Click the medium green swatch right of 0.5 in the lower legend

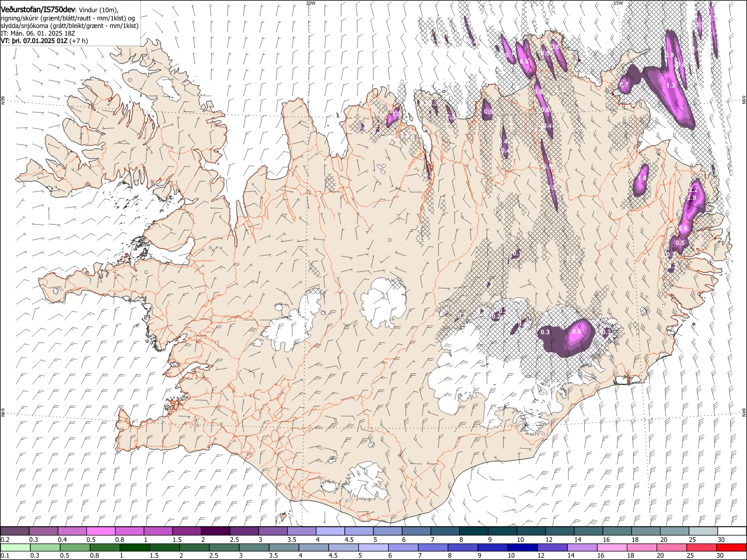[75, 547]
